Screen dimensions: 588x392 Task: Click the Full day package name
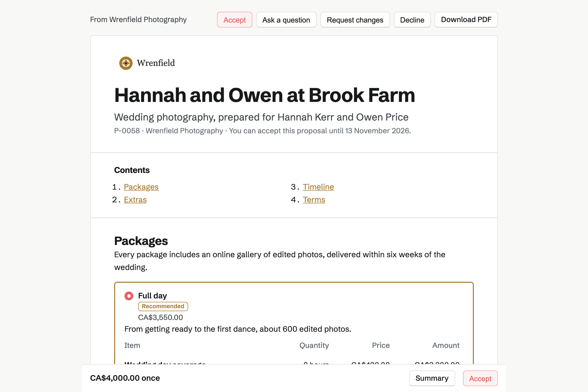click(152, 296)
